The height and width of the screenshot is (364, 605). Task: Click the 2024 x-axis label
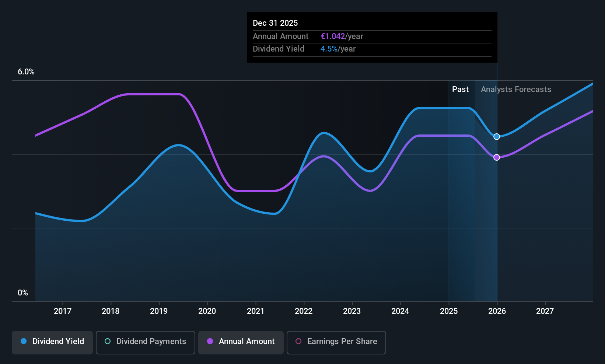pos(400,311)
